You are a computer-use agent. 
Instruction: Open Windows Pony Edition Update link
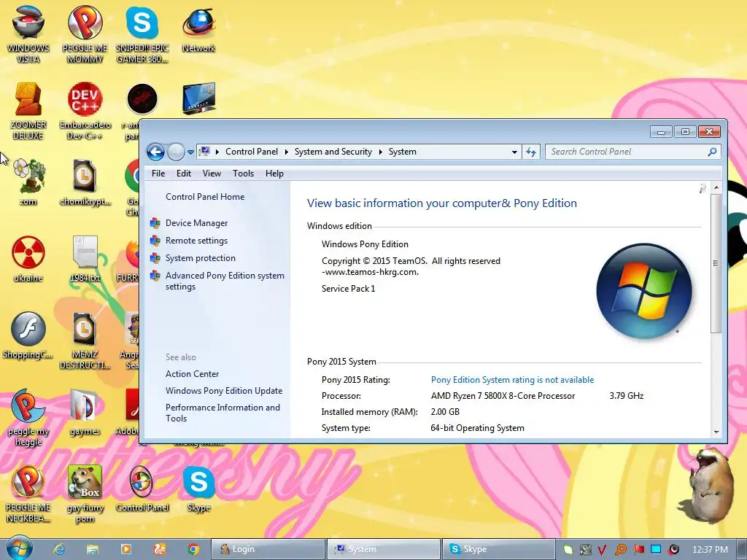coord(224,391)
